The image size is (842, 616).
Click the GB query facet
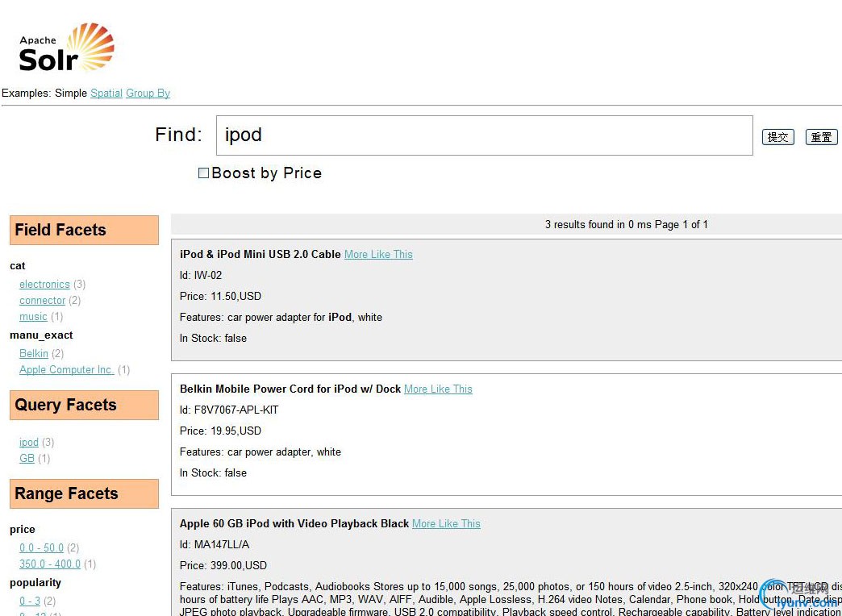27,458
